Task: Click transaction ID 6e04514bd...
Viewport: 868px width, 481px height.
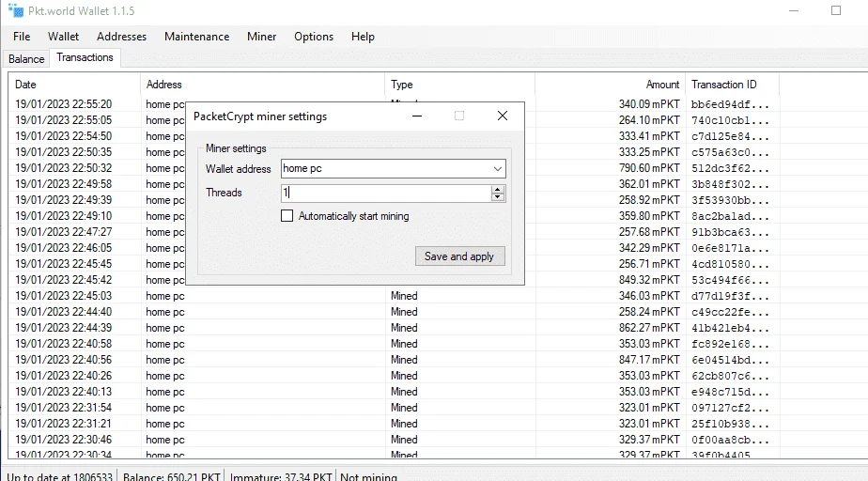Action: tap(730, 361)
